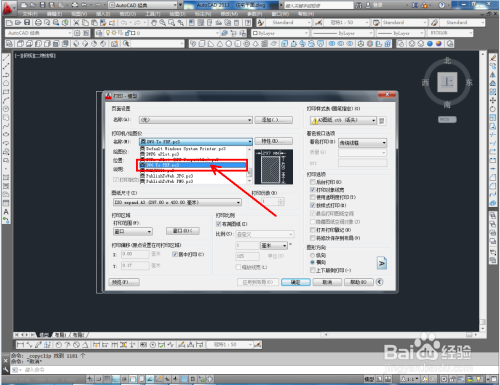Click the 窗口 window selection button
Image resolution: width=500 pixels, height=385 pixels.
183,231
